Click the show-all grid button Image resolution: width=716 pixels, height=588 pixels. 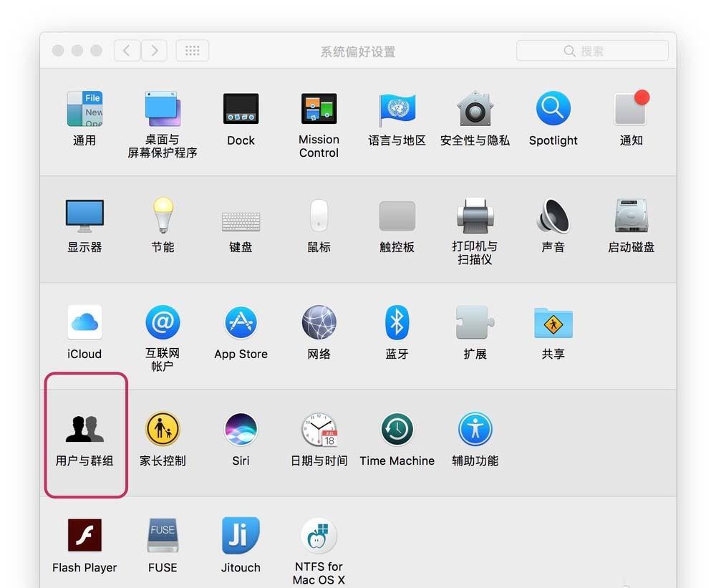point(192,50)
